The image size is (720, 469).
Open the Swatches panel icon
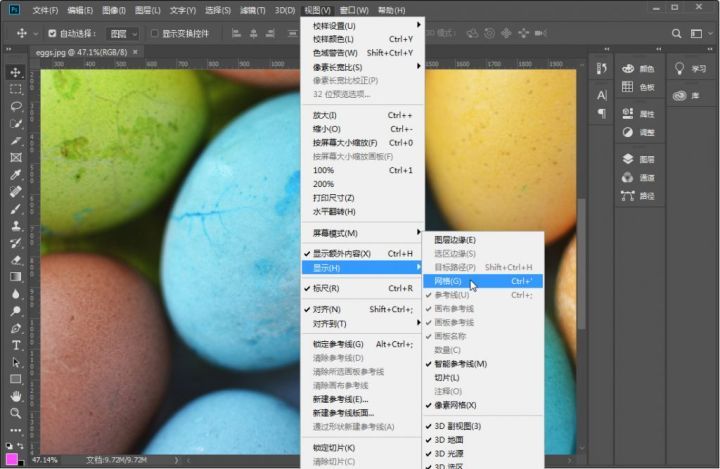pos(628,87)
